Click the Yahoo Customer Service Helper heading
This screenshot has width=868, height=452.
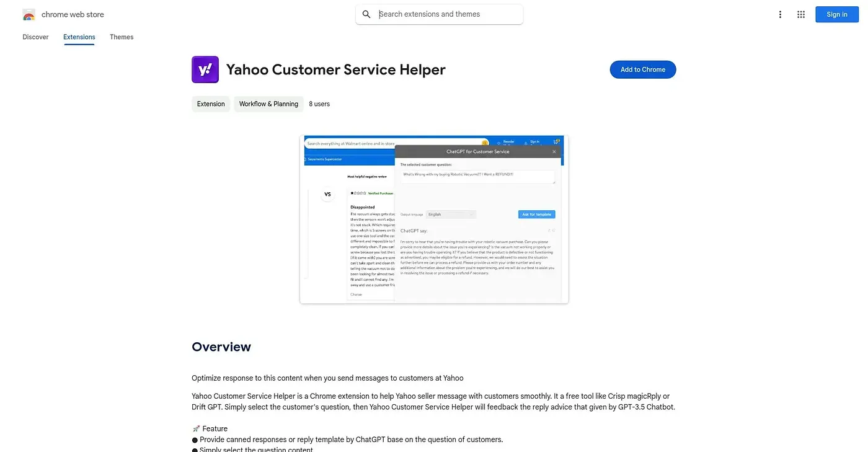(336, 69)
